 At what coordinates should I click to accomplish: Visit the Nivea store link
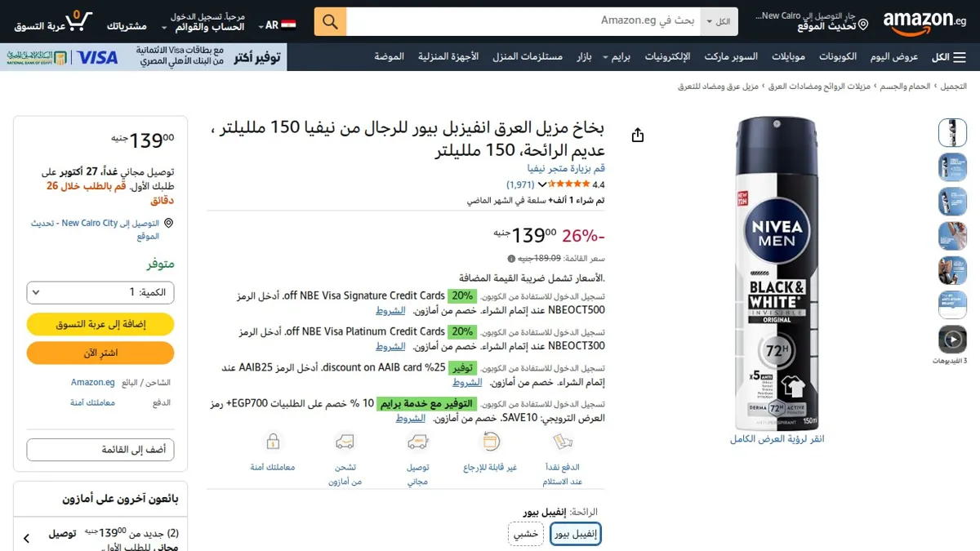[566, 168]
